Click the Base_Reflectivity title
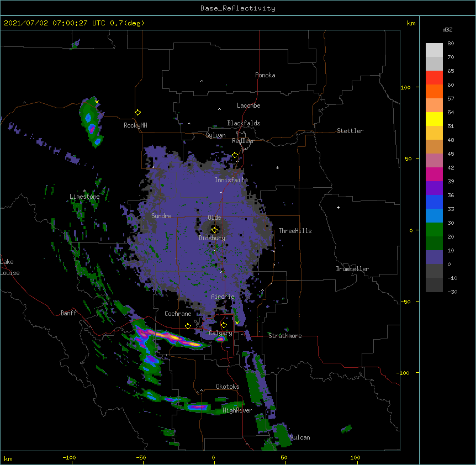Screen dimensions: 476x465 [238, 8]
